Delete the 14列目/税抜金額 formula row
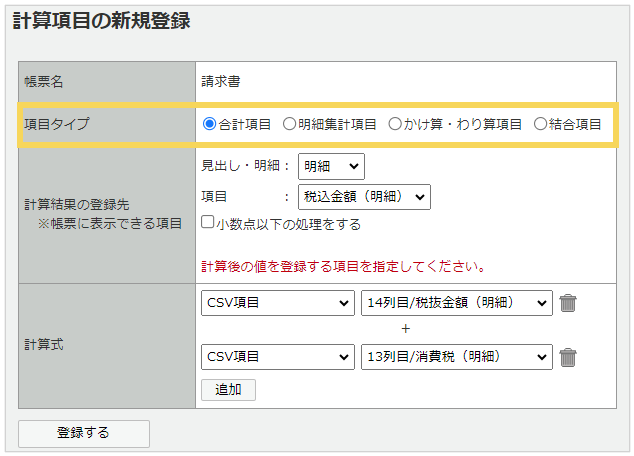This screenshot has width=634, height=456. pos(568,303)
